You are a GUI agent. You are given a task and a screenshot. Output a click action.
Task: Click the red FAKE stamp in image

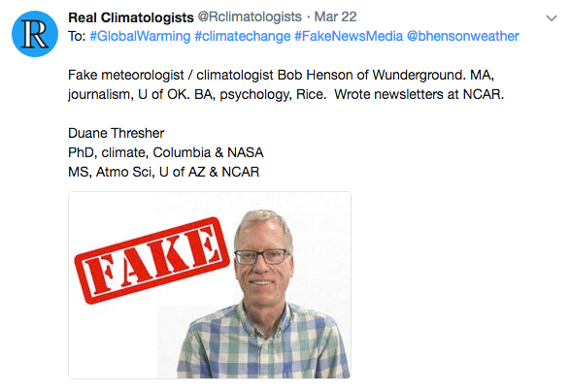(151, 260)
